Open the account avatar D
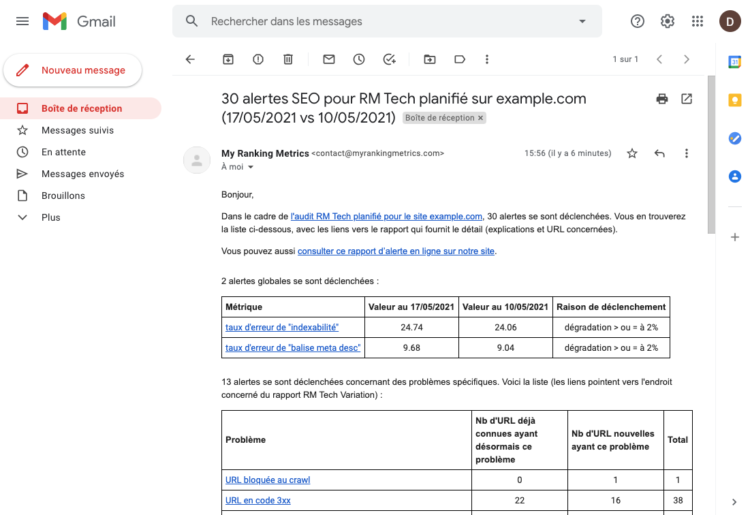 (x=730, y=22)
